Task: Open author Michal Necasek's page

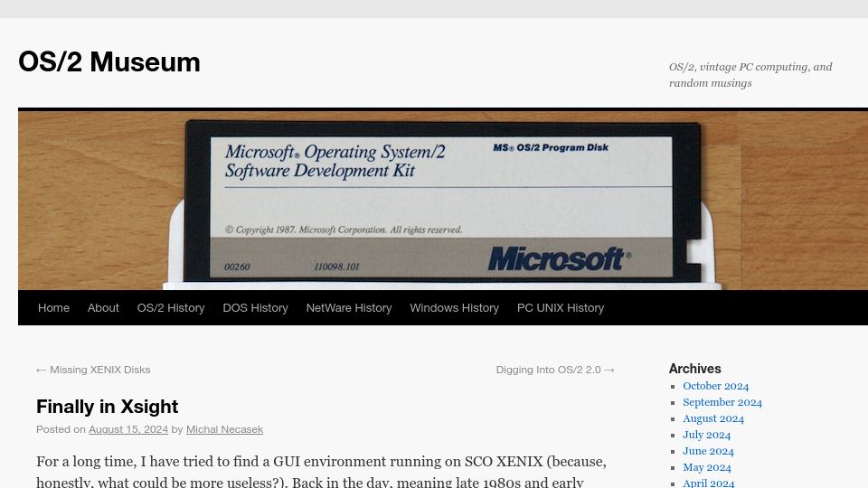Action: pos(224,429)
